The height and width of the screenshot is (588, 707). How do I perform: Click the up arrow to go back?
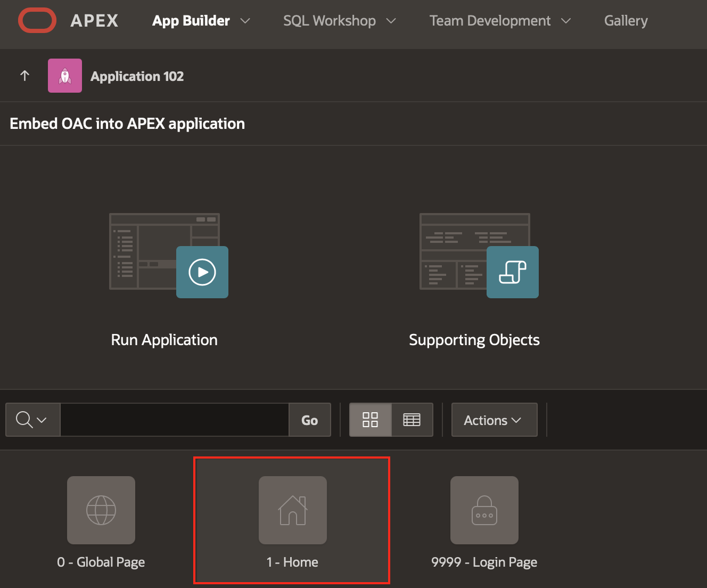(24, 76)
